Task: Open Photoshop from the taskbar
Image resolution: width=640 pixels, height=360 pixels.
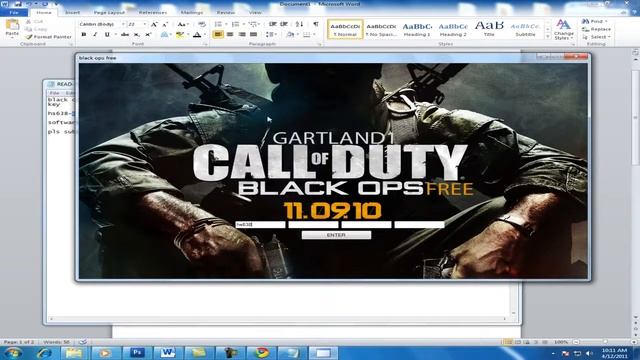Action: click(137, 353)
